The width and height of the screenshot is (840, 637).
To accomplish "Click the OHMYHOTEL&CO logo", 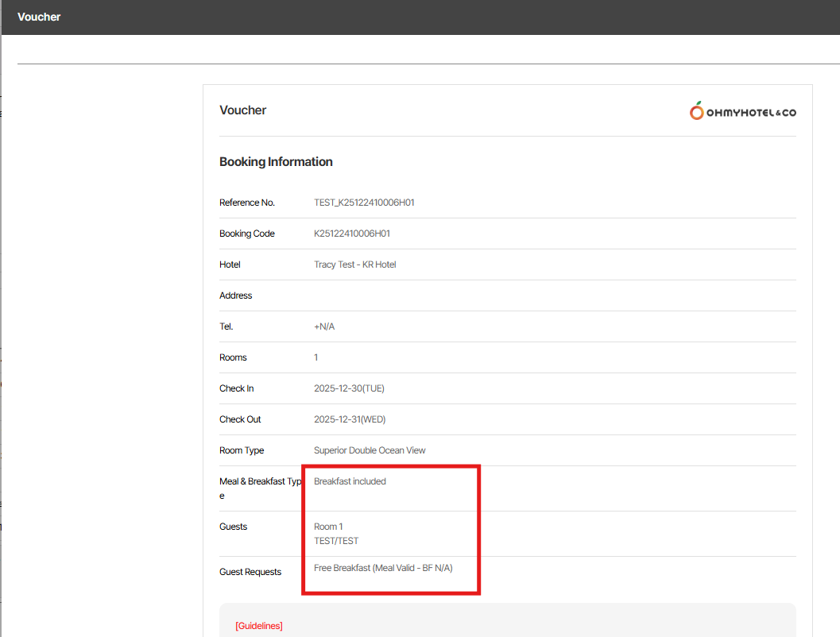I will (x=742, y=112).
